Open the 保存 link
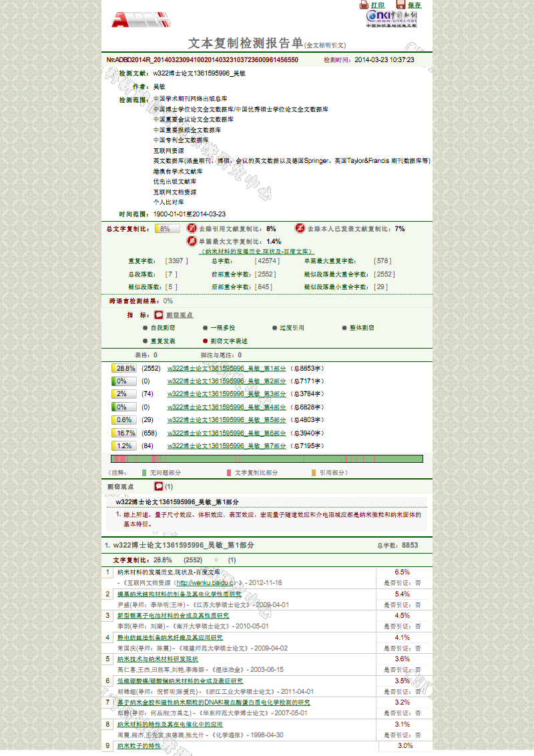 coord(415,5)
